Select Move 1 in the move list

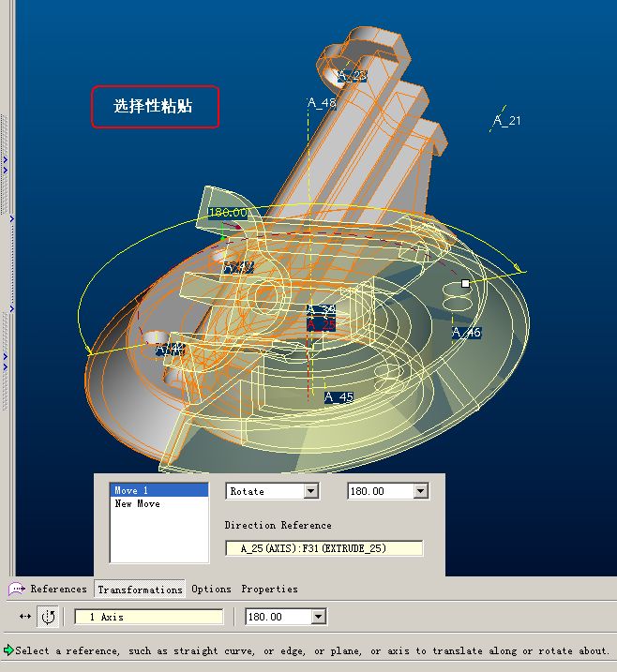[x=159, y=490]
